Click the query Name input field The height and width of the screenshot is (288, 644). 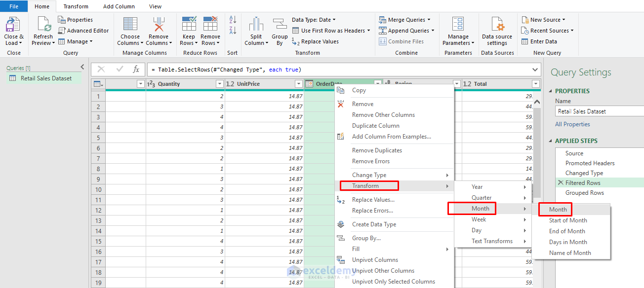tap(600, 111)
